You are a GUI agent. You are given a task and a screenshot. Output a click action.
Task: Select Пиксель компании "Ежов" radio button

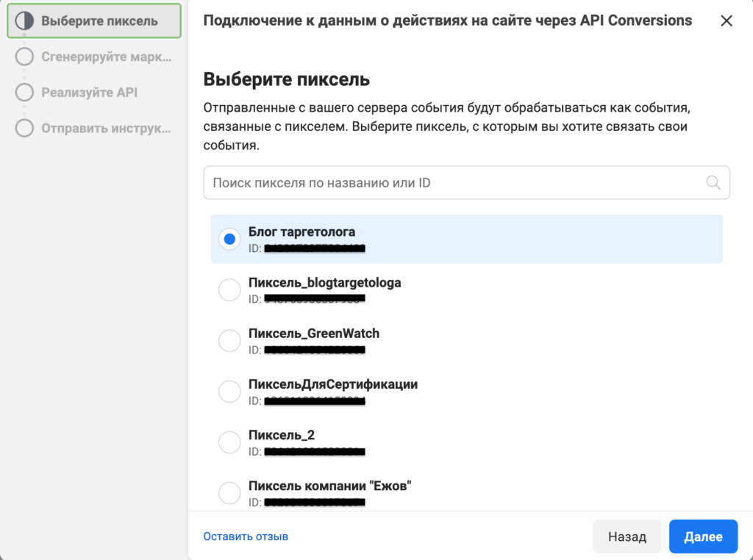coord(229,493)
